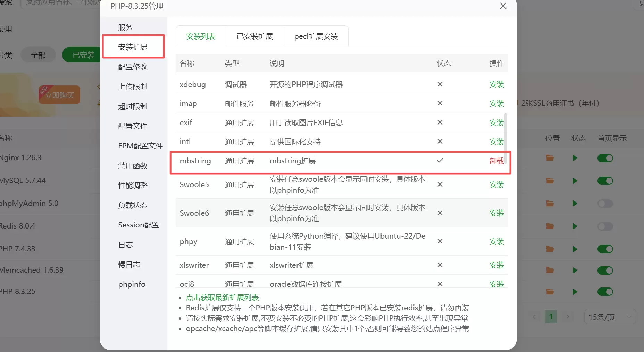Install the xlswriter extension
644x352 pixels.
click(496, 265)
